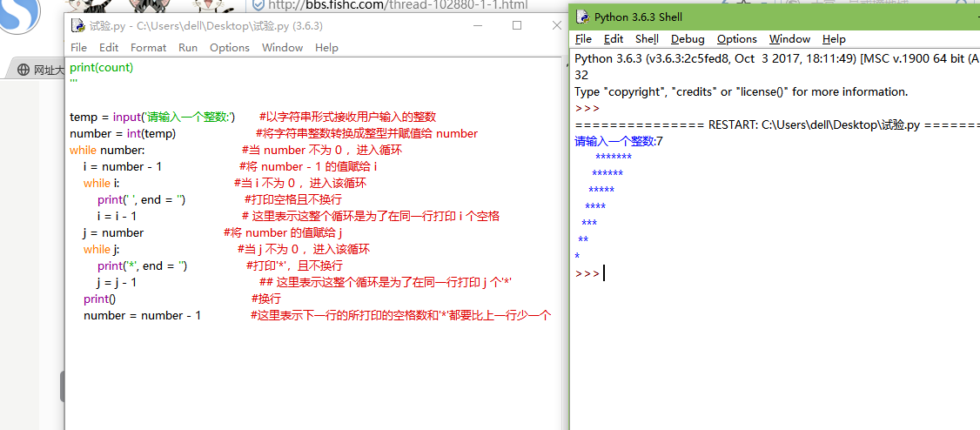
Task: Open Help menu in Python Shell
Action: (833, 39)
